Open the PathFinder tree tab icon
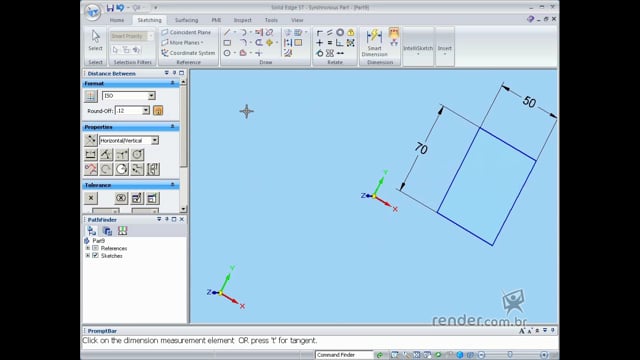The width and height of the screenshot is (640, 360). point(92,231)
